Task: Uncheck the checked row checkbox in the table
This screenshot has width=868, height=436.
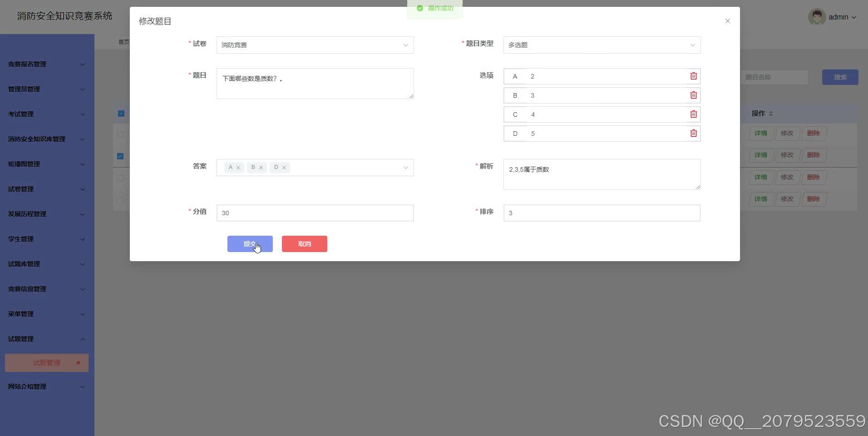Action: [x=120, y=156]
